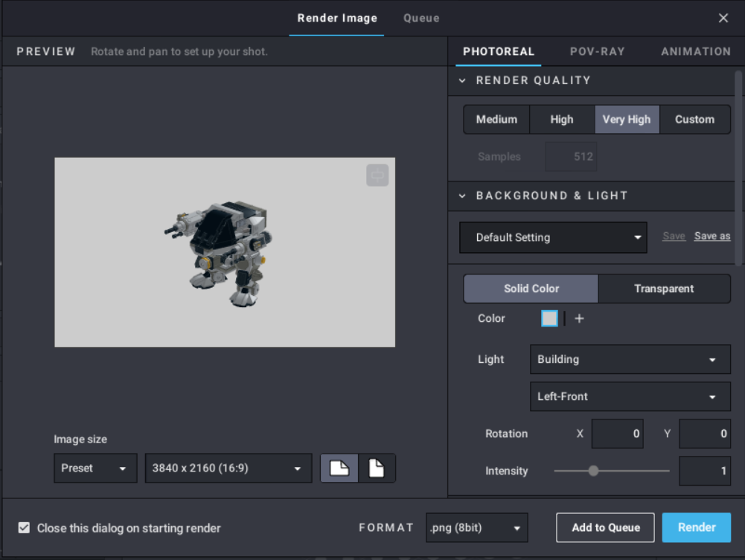Click the Intensity value field
Image resolution: width=745 pixels, height=560 pixels.
coord(705,471)
